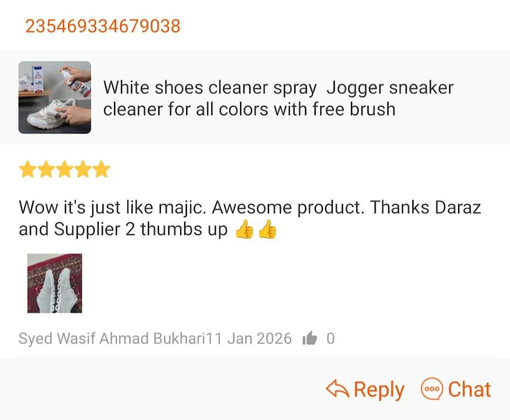Select the third yellow rating star
This screenshot has height=420, width=510.
(64, 169)
